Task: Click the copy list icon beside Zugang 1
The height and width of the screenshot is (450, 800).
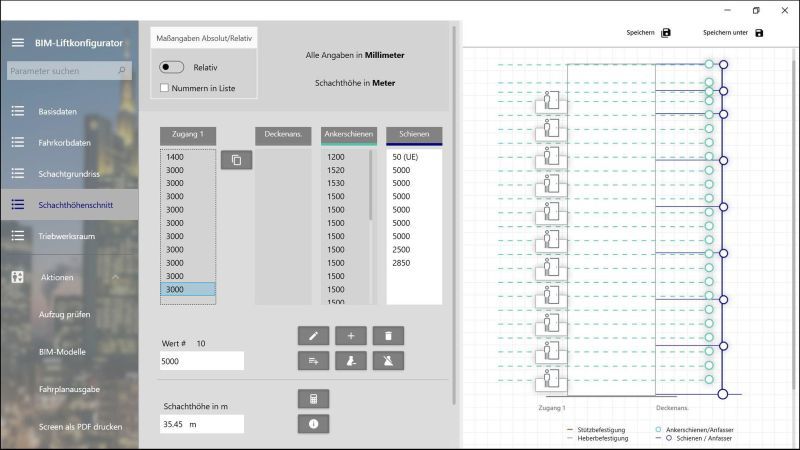Action: coord(236,160)
